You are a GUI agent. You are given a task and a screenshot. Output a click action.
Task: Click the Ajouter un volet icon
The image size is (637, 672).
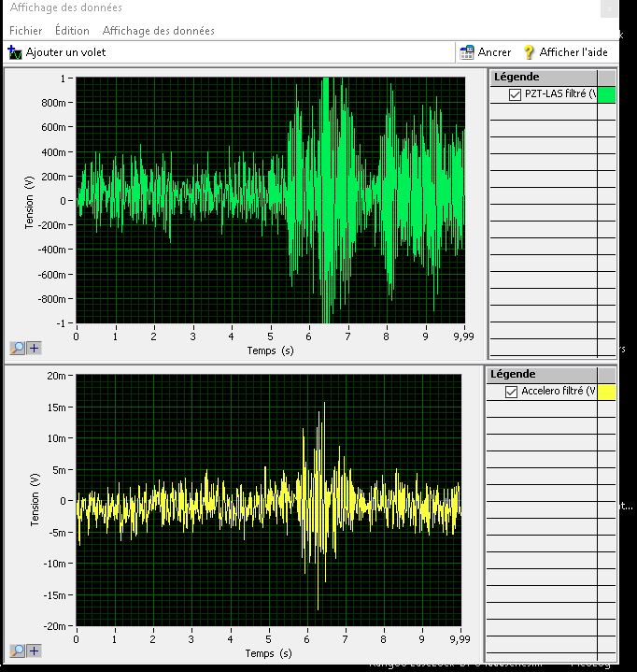pyautogui.click(x=14, y=52)
